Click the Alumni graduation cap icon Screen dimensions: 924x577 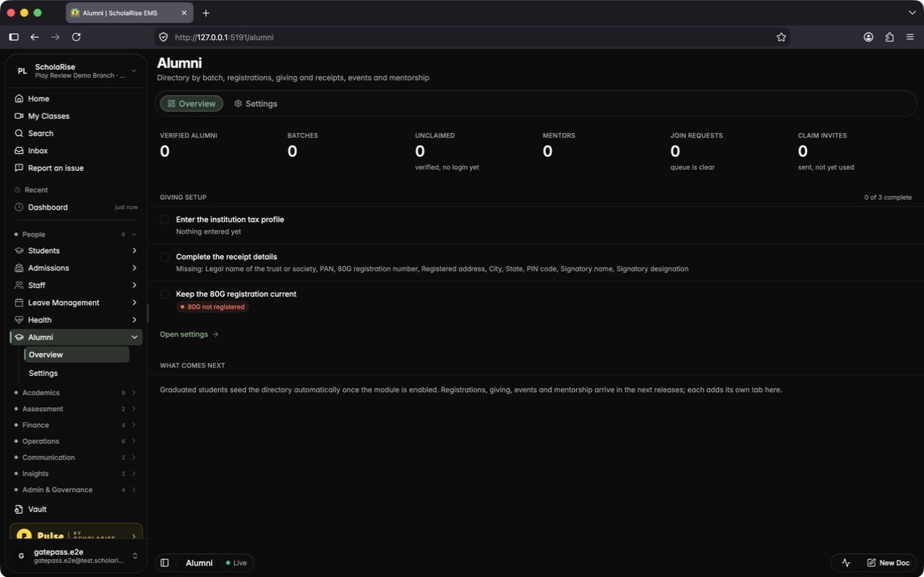[x=20, y=337]
